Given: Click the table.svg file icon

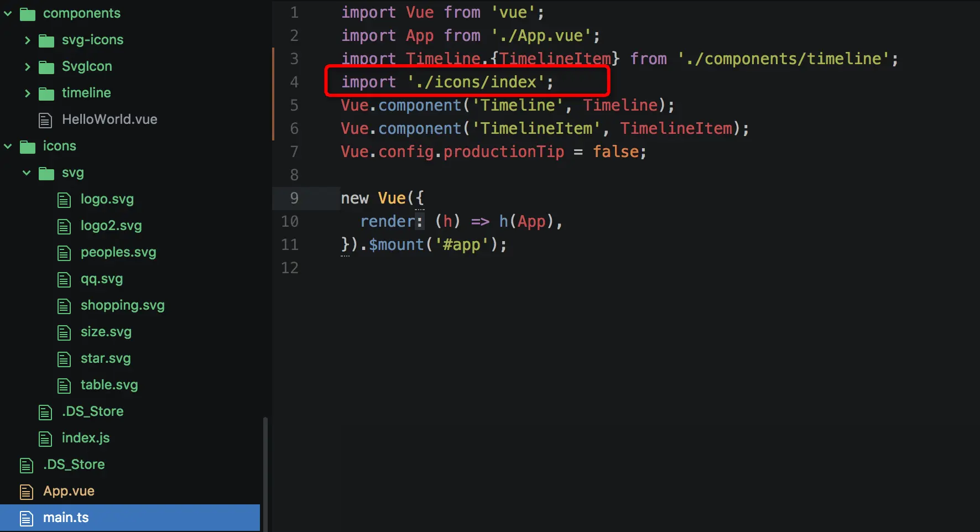Looking at the screenshot, I should tap(64, 385).
